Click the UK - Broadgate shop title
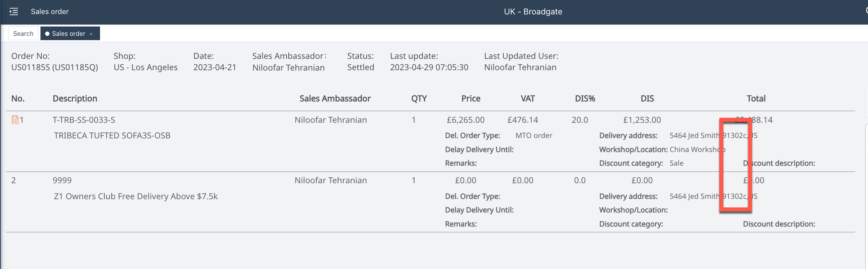The image size is (868, 269). [x=532, y=12]
